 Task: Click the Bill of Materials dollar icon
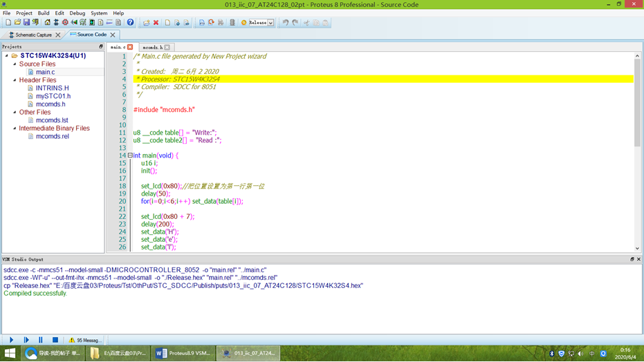[100, 23]
